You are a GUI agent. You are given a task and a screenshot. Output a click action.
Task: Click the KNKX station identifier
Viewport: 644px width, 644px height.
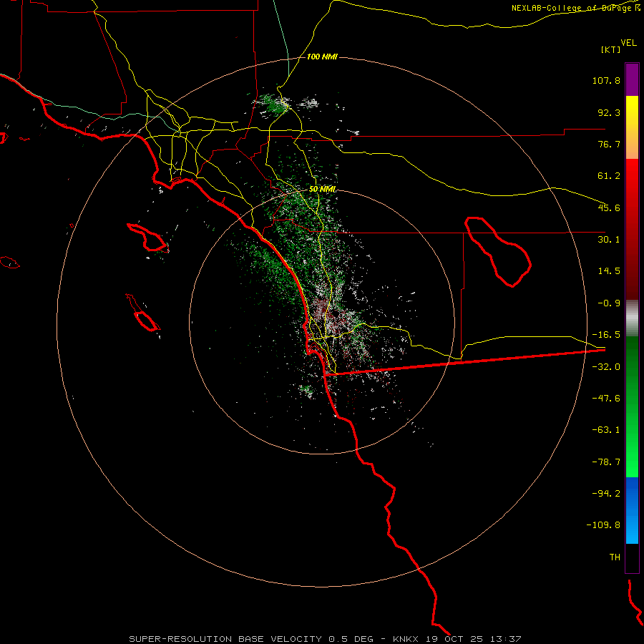pos(406,639)
